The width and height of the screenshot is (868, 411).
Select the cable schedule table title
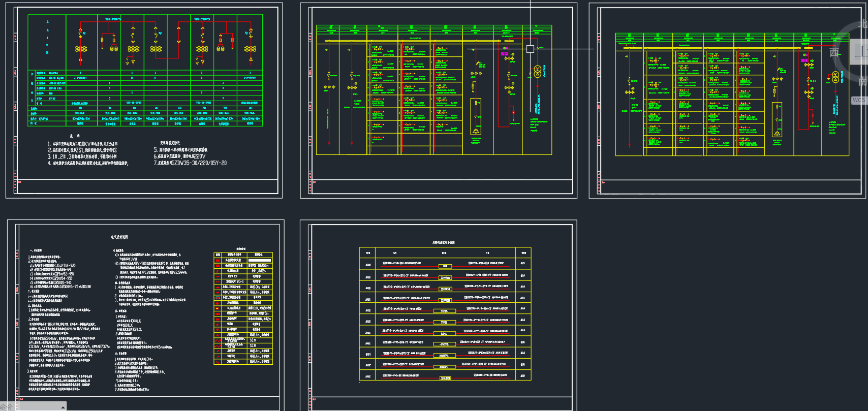(444, 242)
